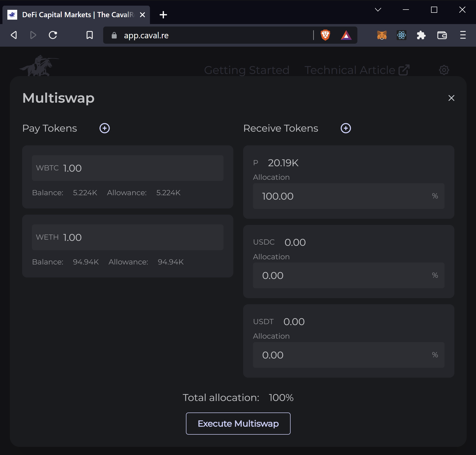Open the Brave browser hamburger menu
The width and height of the screenshot is (476, 455).
463,35
